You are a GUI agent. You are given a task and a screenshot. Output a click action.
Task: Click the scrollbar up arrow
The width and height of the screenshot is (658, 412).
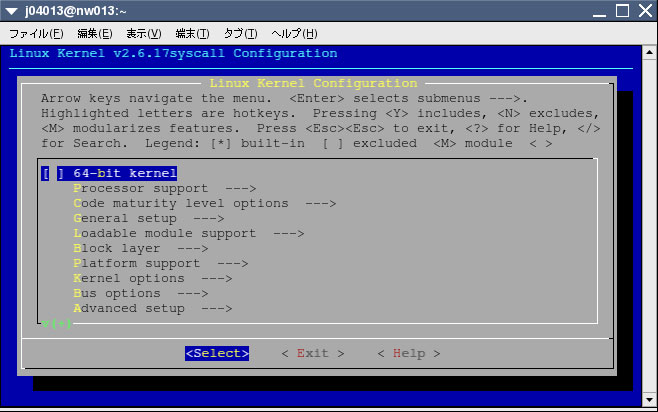coord(649,52)
